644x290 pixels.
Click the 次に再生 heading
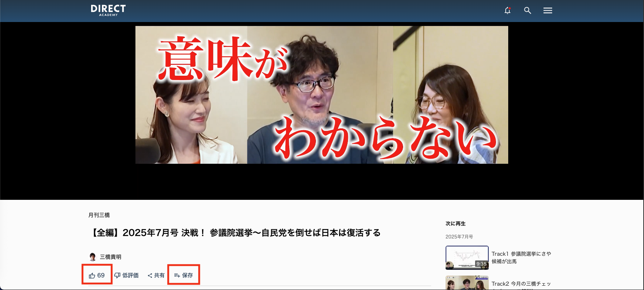coord(456,224)
